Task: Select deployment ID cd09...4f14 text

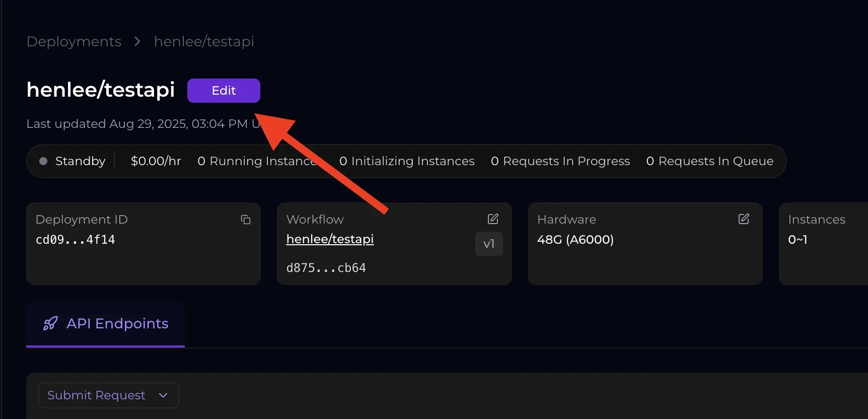Action: pyautogui.click(x=76, y=240)
